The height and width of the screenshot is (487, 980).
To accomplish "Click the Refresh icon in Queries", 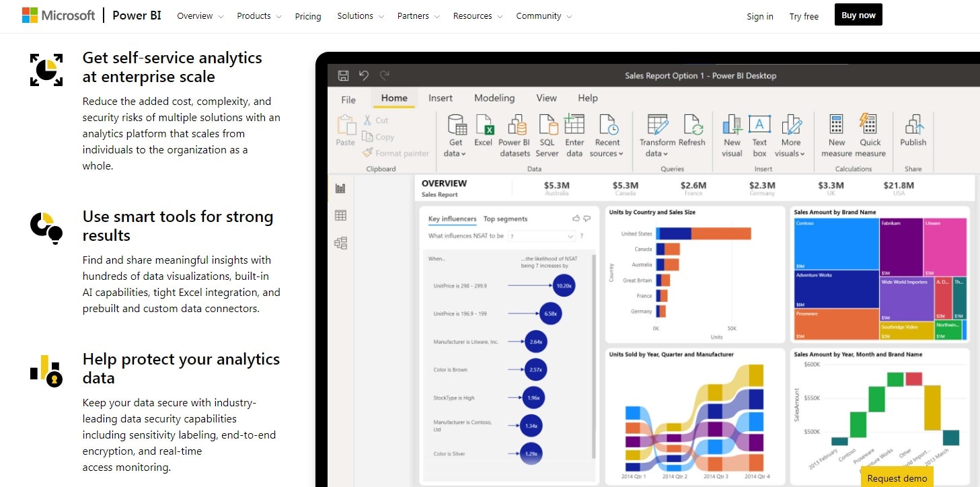I will (x=692, y=125).
